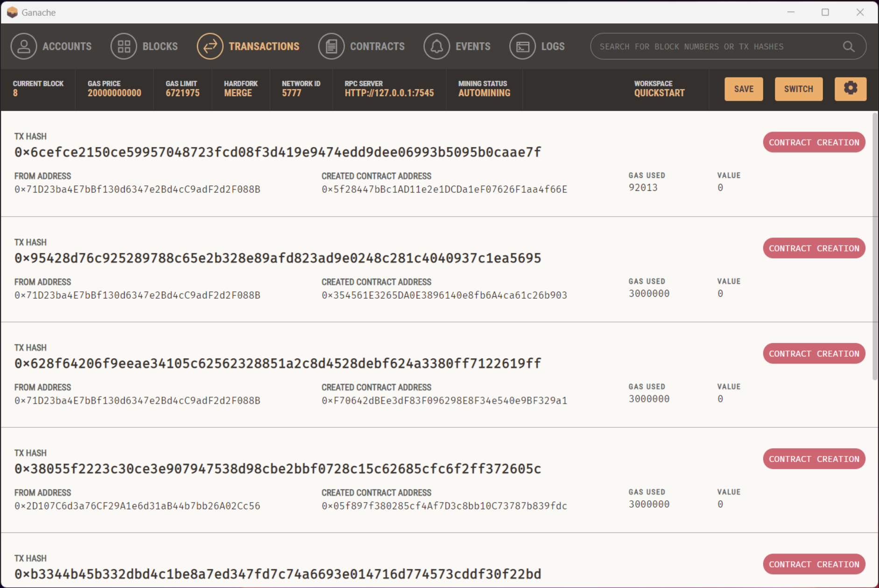Open the Blocks grid icon

pos(124,46)
